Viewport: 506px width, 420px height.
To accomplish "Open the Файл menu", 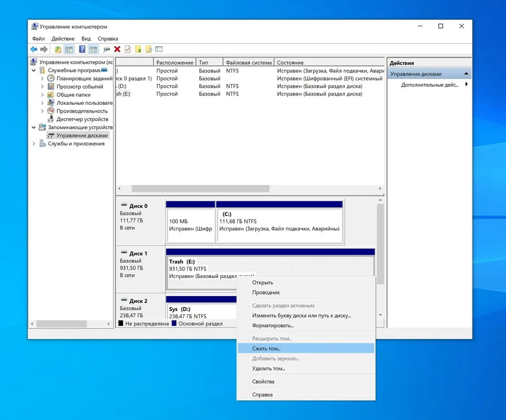I will tap(38, 38).
